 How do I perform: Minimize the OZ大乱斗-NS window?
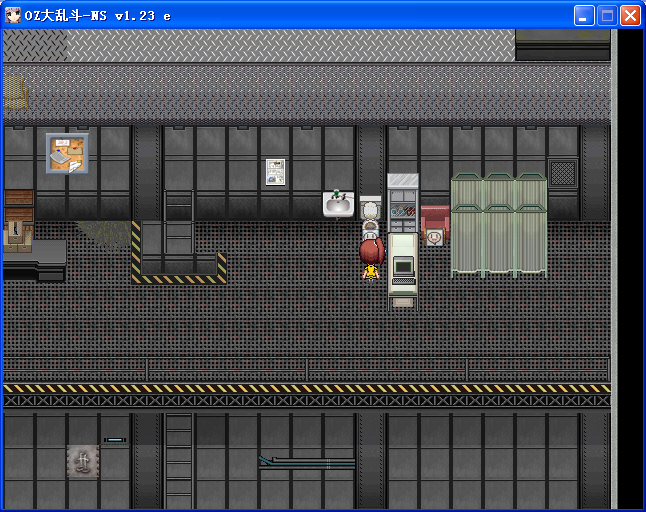[x=584, y=16]
